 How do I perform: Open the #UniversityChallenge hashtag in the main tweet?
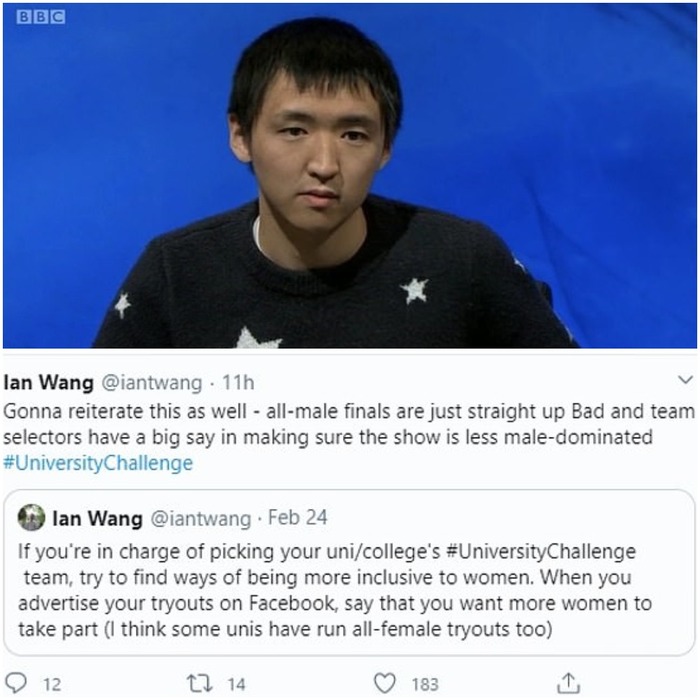tap(98, 463)
